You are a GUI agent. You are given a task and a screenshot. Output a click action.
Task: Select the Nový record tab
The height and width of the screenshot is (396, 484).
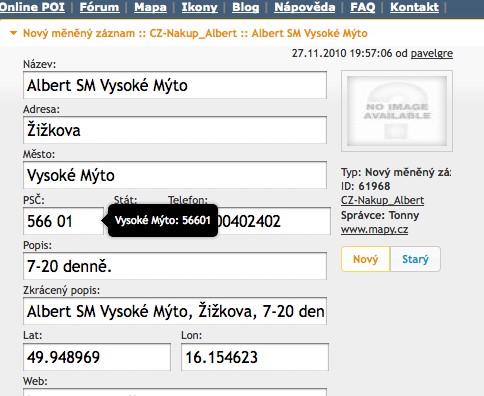365,259
